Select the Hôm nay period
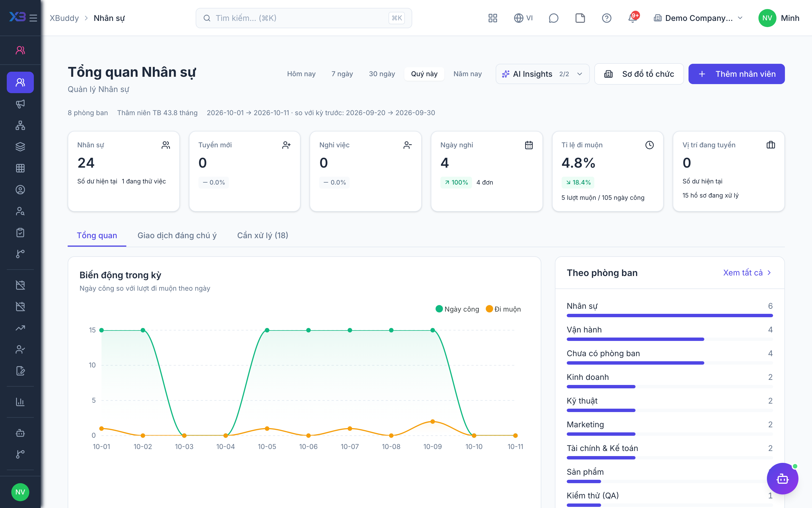Viewport: 812px width, 508px height. point(301,74)
